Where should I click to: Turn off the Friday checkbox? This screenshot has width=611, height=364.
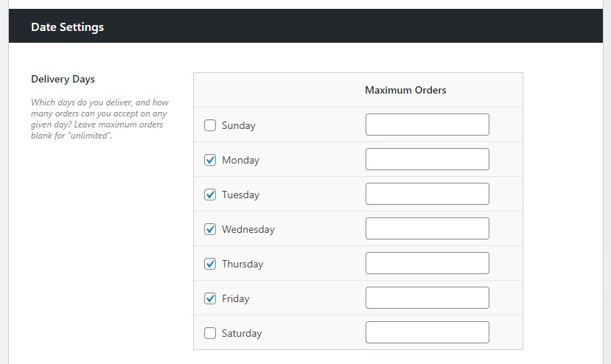(210, 298)
